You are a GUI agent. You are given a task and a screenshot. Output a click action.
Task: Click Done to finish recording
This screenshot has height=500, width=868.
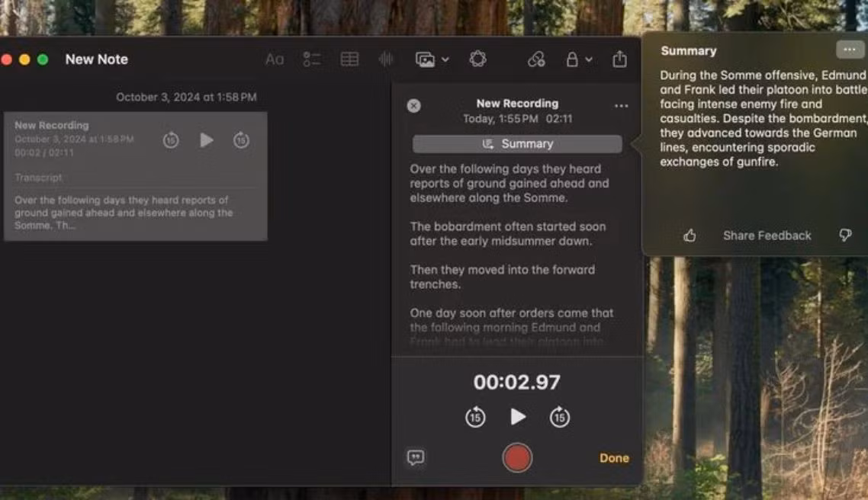[x=614, y=458]
